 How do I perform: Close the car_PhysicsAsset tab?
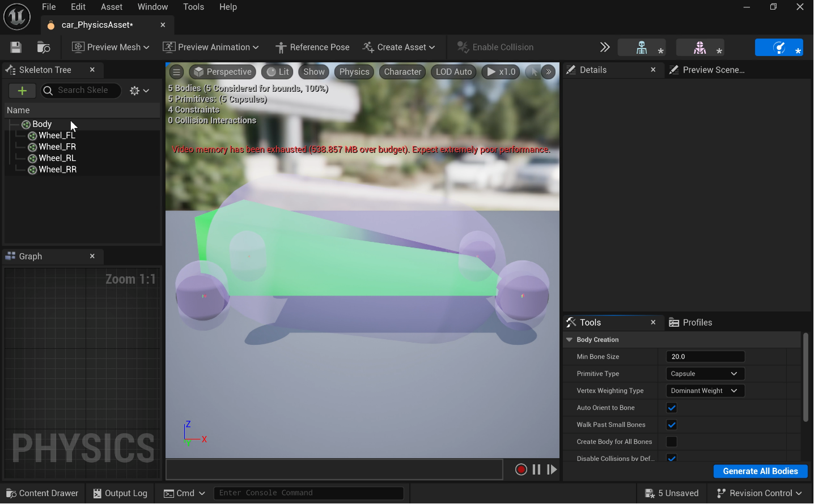coord(163,25)
